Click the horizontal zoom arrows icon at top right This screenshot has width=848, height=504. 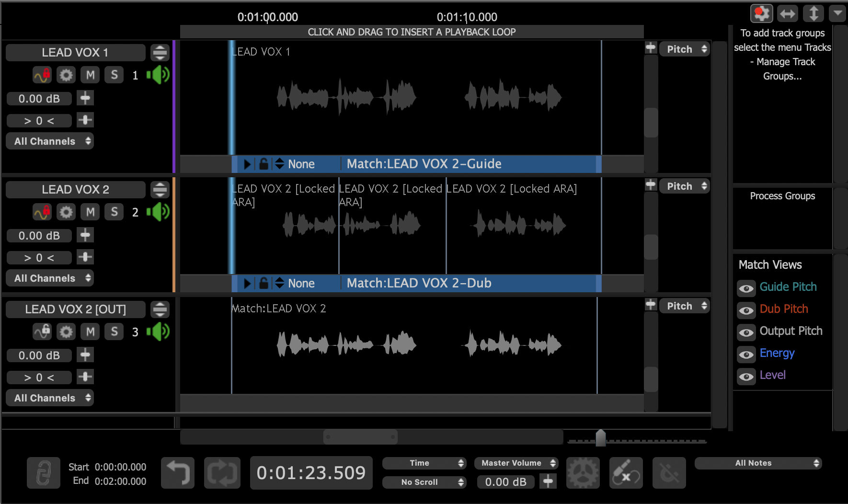click(788, 14)
